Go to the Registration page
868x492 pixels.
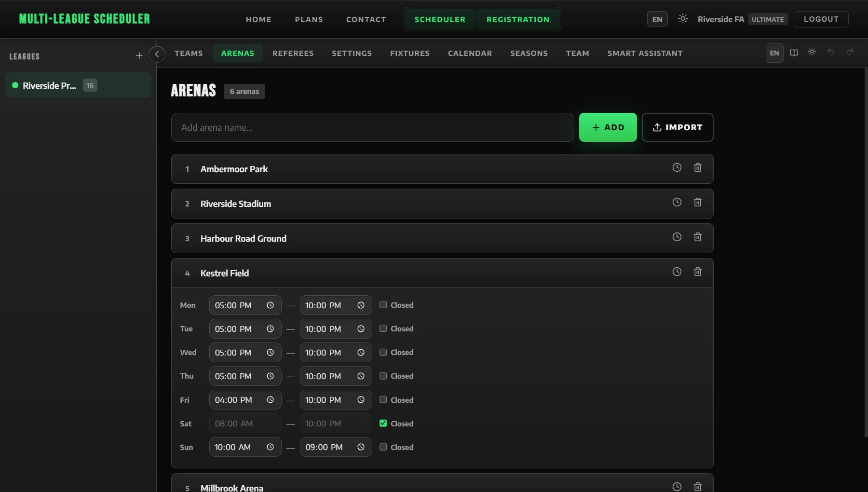point(518,19)
